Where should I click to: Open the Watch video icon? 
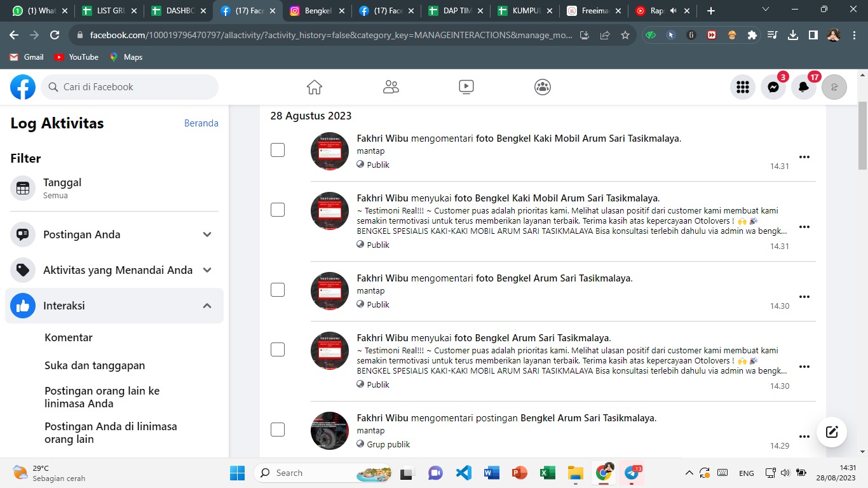[x=466, y=87]
